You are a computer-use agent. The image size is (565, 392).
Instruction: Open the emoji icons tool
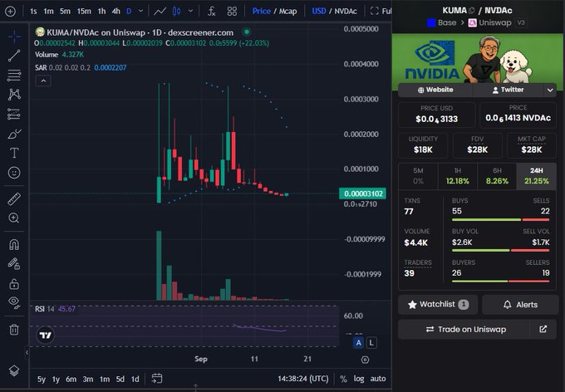tap(14, 173)
